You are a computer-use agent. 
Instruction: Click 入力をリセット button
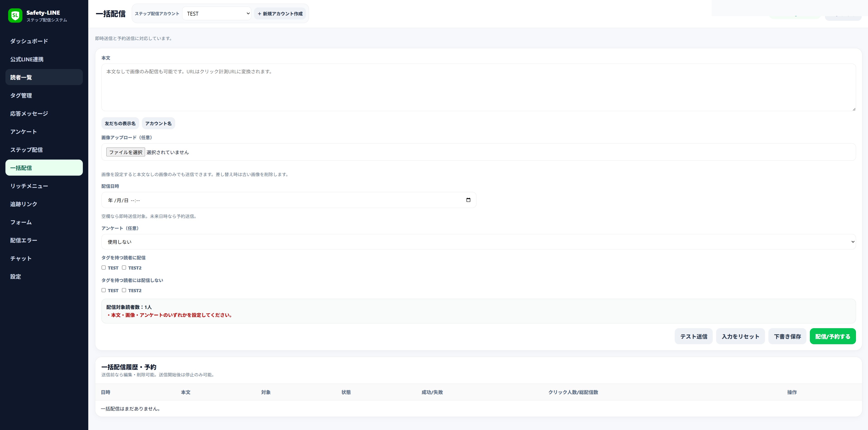(x=740, y=336)
